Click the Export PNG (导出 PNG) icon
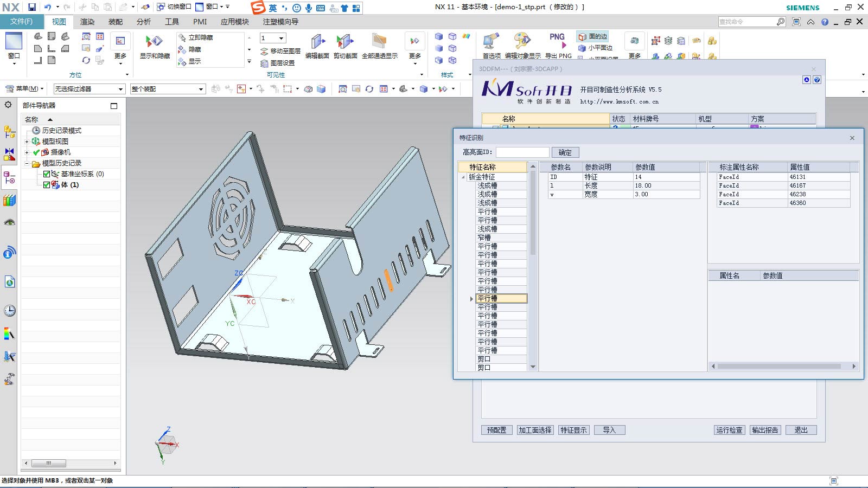The image size is (868, 488). pos(558,42)
